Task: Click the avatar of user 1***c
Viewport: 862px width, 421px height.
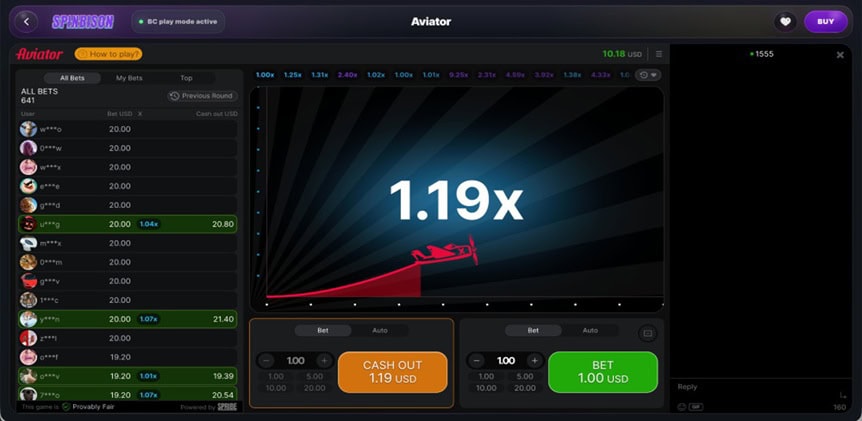Action: (29, 300)
